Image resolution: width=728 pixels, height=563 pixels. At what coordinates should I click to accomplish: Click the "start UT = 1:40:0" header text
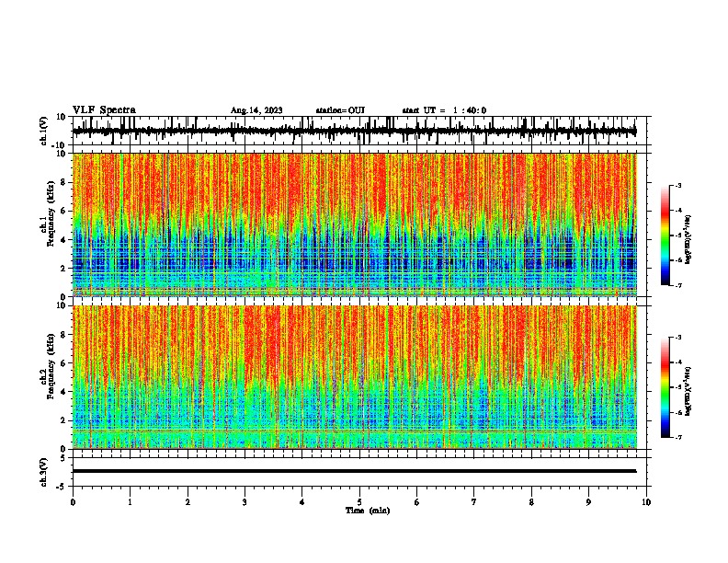click(444, 110)
